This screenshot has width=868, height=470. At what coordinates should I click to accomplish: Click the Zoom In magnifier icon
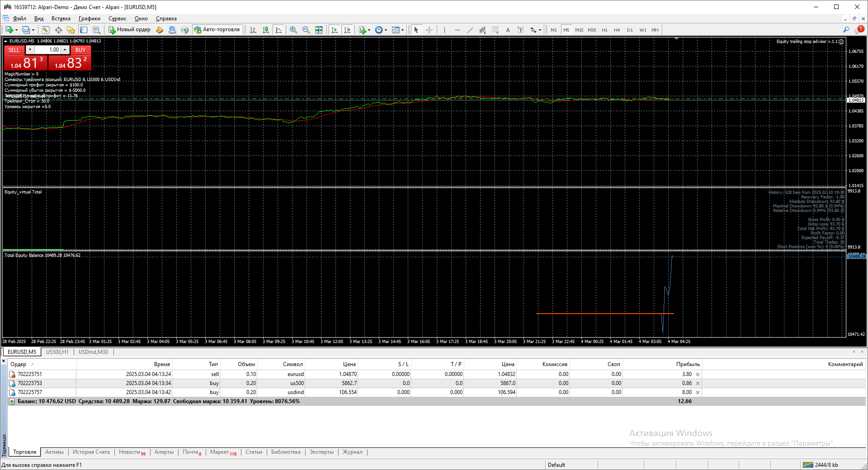point(293,30)
